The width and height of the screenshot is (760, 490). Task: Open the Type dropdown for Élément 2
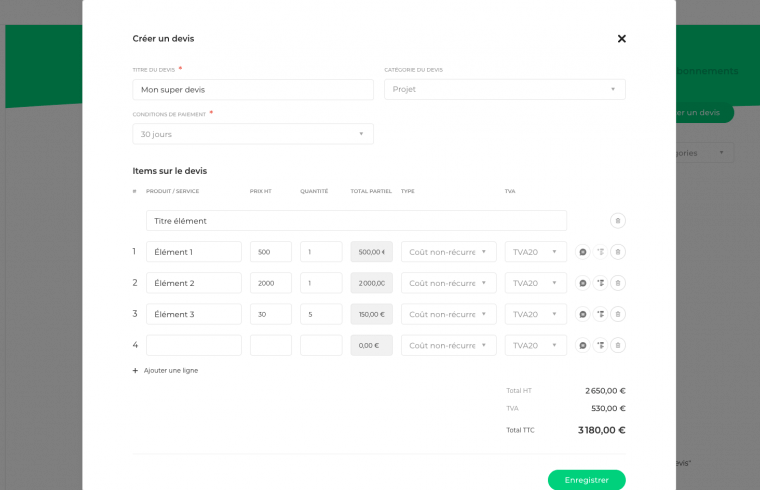point(448,283)
